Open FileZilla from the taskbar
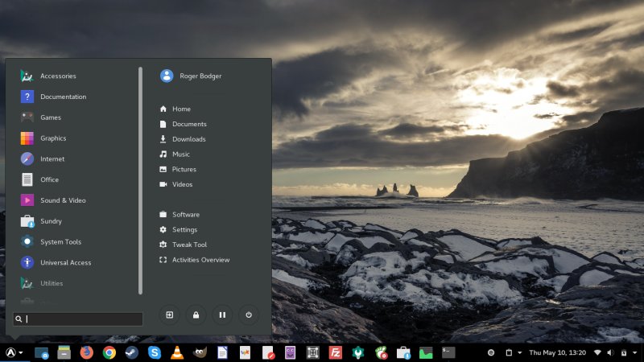644x362 pixels. pos(336,352)
